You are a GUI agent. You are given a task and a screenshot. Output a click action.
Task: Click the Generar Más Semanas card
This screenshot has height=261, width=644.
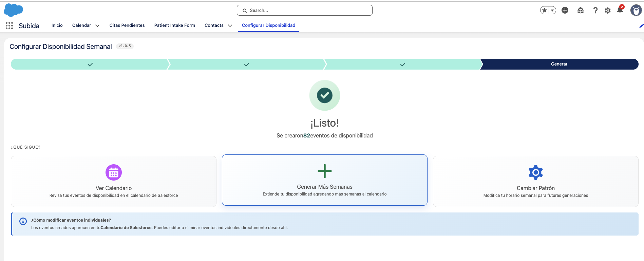[x=325, y=180]
